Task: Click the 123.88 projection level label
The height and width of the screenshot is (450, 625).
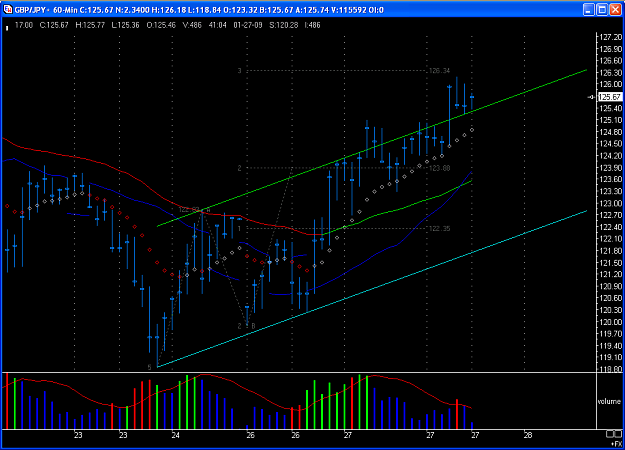Action: pos(440,168)
